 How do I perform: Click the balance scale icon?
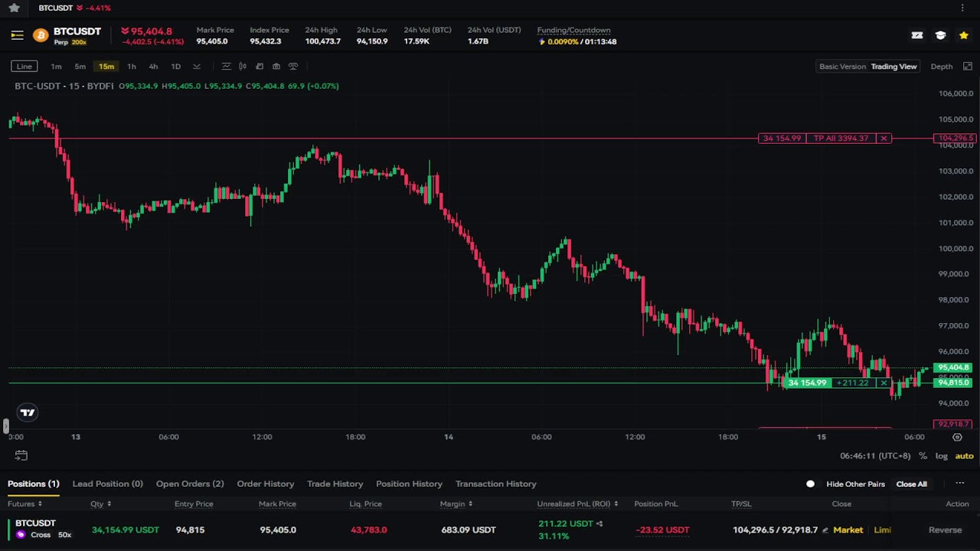tap(293, 67)
